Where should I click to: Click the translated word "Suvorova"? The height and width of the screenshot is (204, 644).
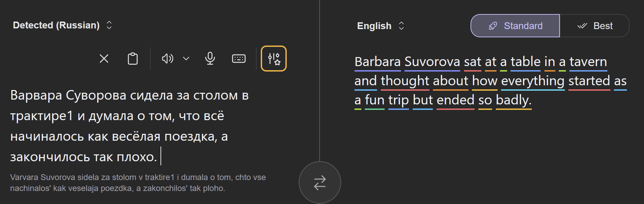pyautogui.click(x=432, y=62)
